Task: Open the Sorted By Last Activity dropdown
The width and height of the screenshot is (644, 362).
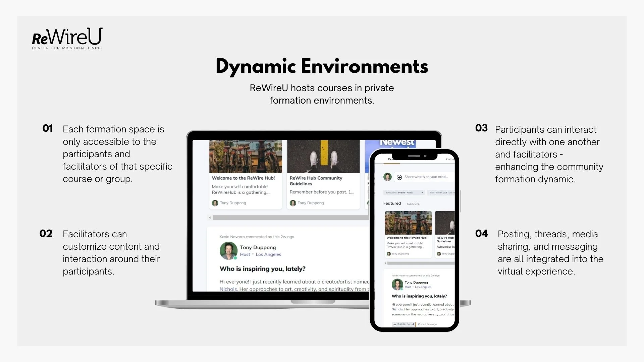Action: coord(441,193)
